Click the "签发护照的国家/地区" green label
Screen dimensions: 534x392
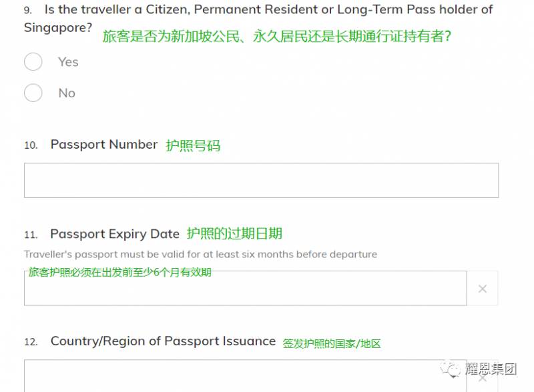pos(333,343)
